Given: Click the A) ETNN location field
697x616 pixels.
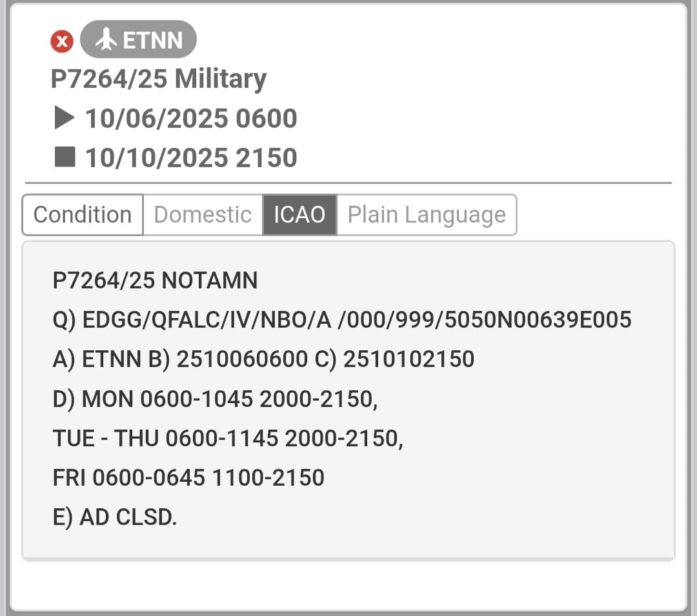Looking at the screenshot, I should [97, 359].
